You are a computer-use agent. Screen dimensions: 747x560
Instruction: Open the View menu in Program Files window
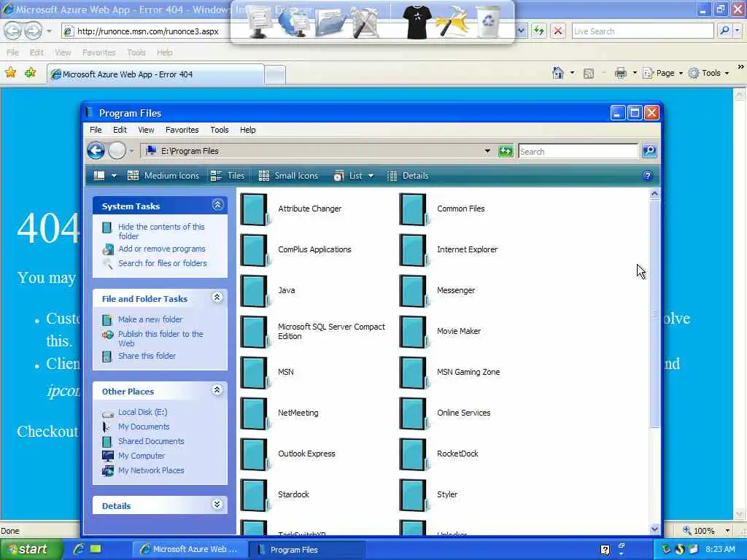click(146, 130)
